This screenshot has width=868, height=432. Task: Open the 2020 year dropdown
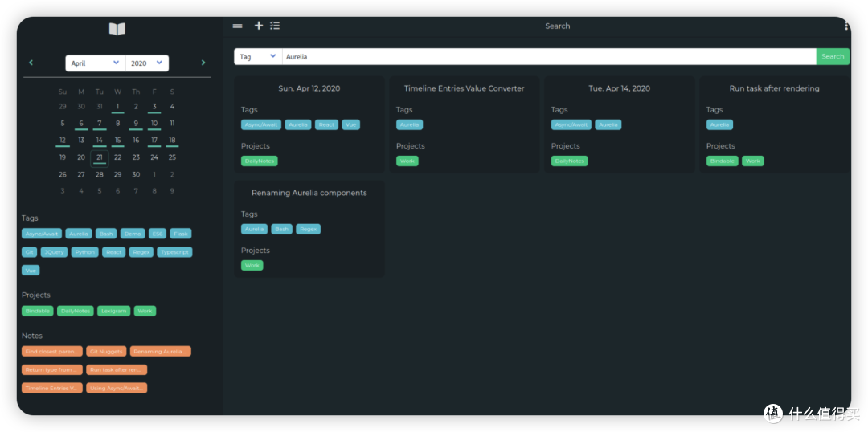[x=147, y=63]
